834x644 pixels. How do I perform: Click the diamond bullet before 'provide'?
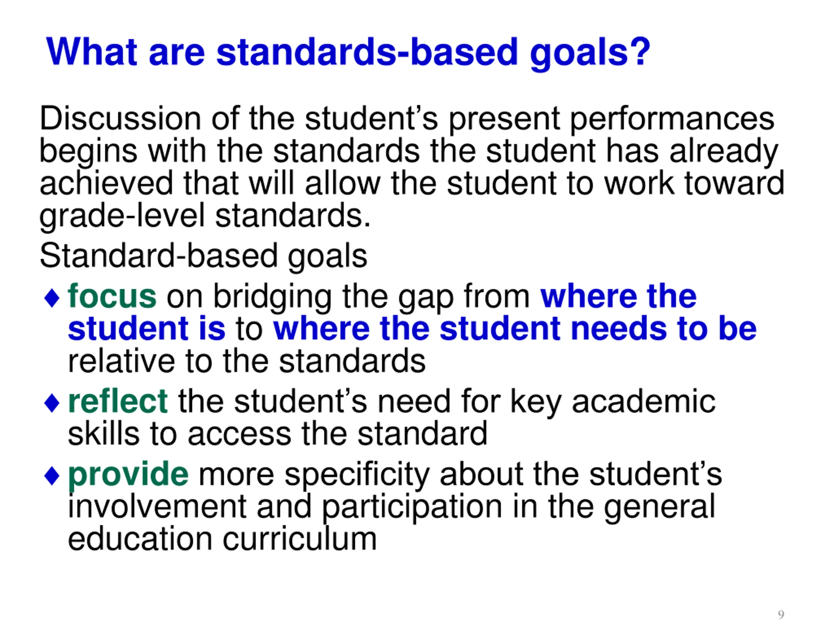(52, 476)
